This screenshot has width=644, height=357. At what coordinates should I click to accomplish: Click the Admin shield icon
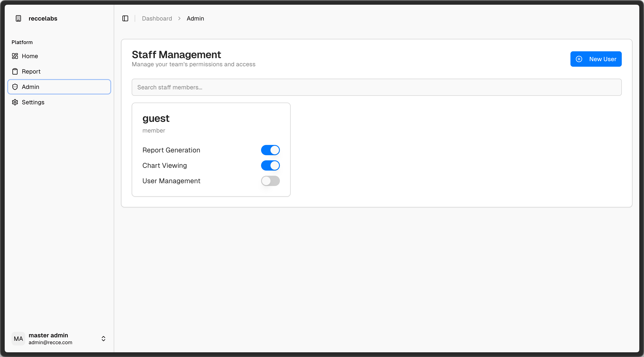pos(15,87)
